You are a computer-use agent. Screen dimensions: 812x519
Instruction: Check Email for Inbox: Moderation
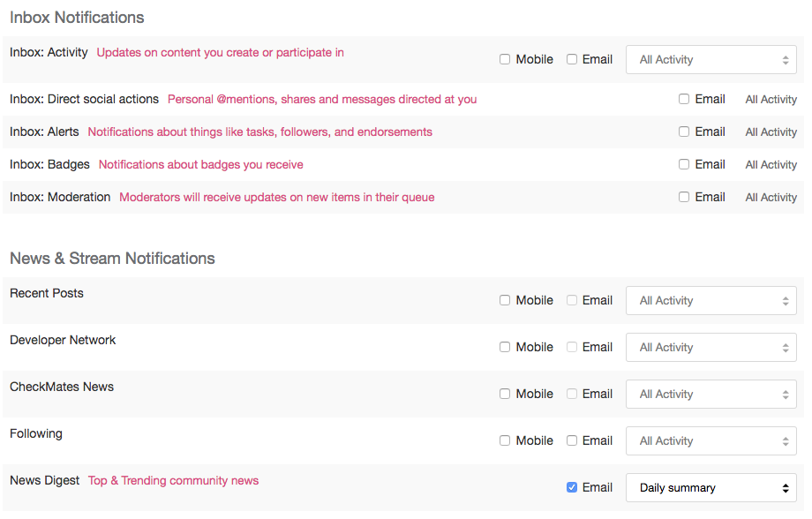[x=684, y=197]
